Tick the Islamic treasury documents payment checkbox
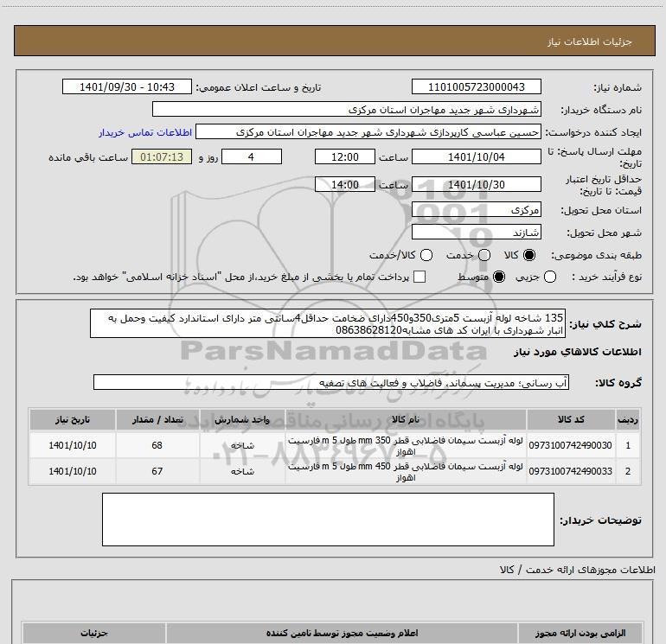Image resolution: width=666 pixels, height=644 pixels. [419, 277]
